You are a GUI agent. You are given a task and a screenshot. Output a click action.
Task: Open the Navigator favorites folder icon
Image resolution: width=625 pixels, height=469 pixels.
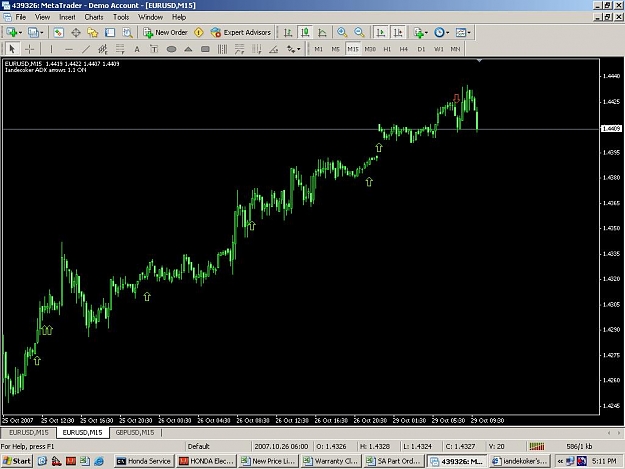coord(92,33)
